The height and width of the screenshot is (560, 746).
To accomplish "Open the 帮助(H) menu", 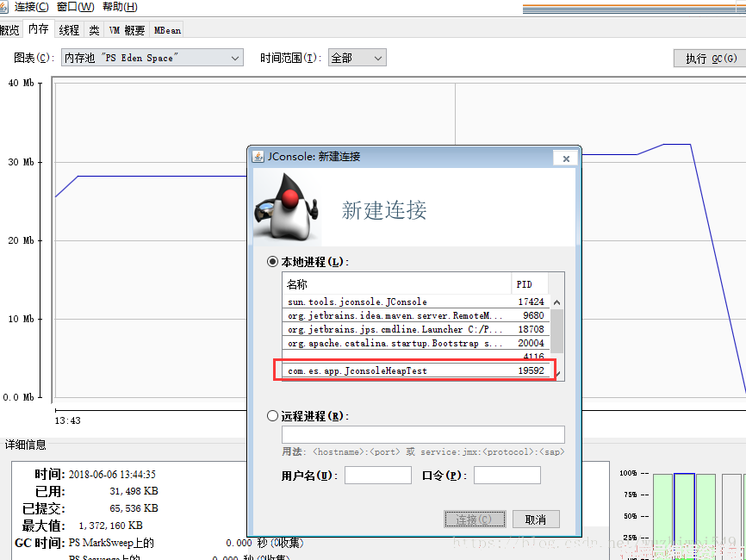I will tap(120, 7).
